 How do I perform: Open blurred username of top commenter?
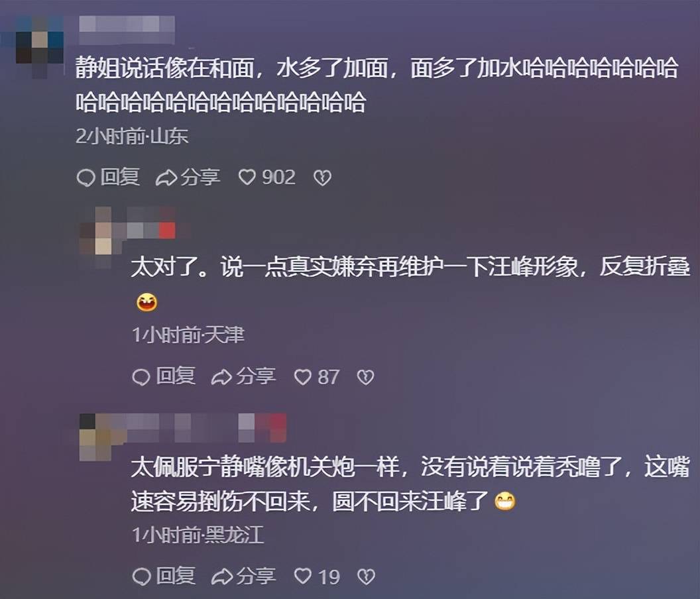tap(127, 28)
